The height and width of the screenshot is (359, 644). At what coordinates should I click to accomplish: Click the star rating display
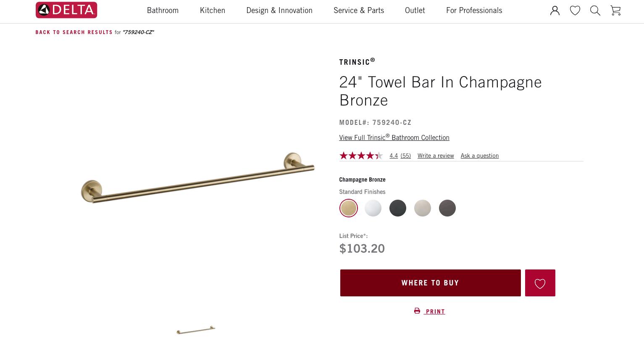click(x=361, y=156)
